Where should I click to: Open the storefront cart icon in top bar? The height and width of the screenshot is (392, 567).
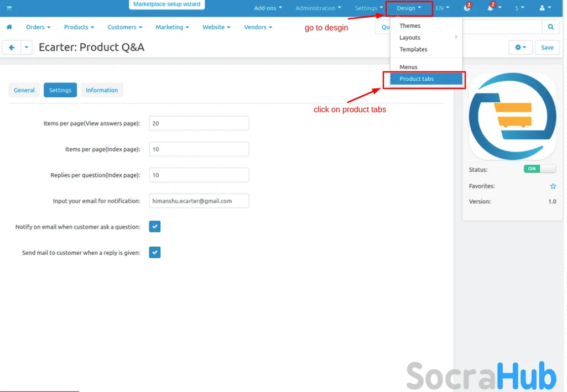(x=9, y=8)
